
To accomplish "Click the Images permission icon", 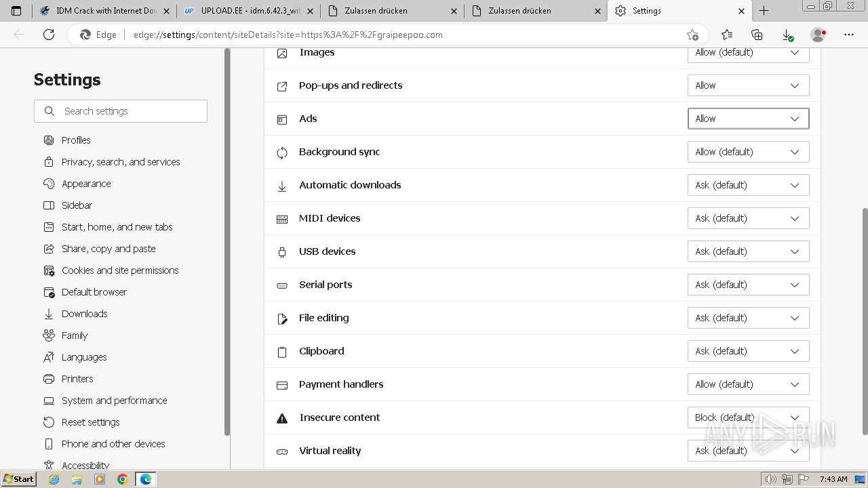I will coord(282,53).
